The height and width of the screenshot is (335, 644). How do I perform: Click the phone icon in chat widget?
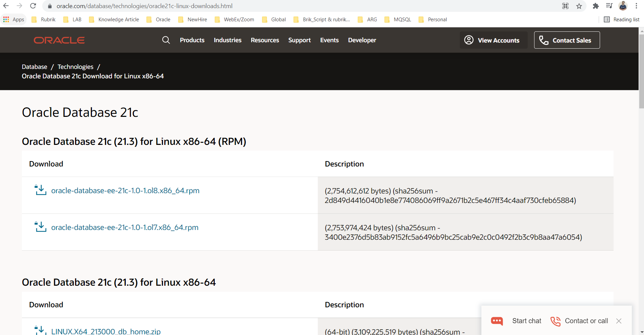click(555, 321)
